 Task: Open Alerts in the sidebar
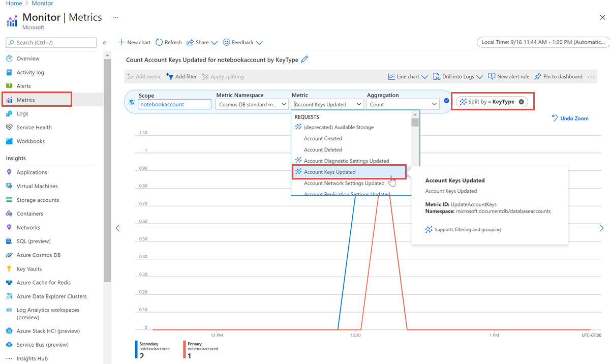point(23,86)
